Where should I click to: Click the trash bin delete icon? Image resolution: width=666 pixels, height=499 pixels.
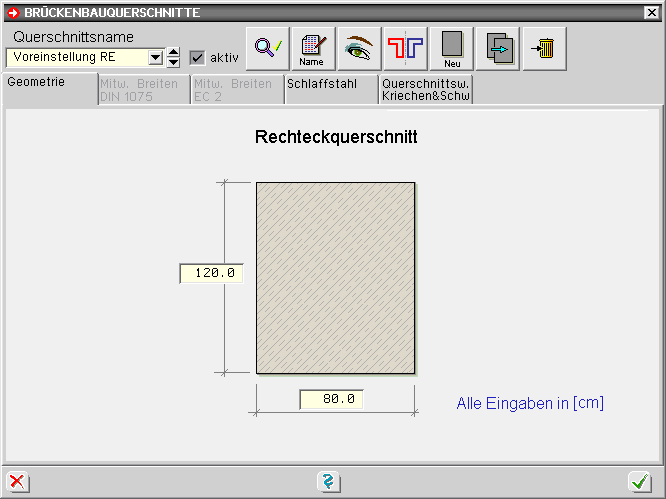[x=545, y=48]
